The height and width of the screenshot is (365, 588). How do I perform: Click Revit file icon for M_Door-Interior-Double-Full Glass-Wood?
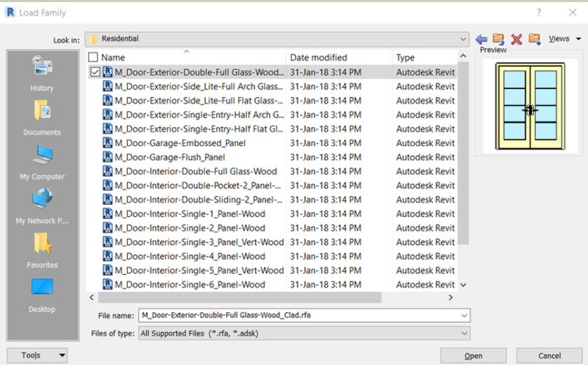107,171
